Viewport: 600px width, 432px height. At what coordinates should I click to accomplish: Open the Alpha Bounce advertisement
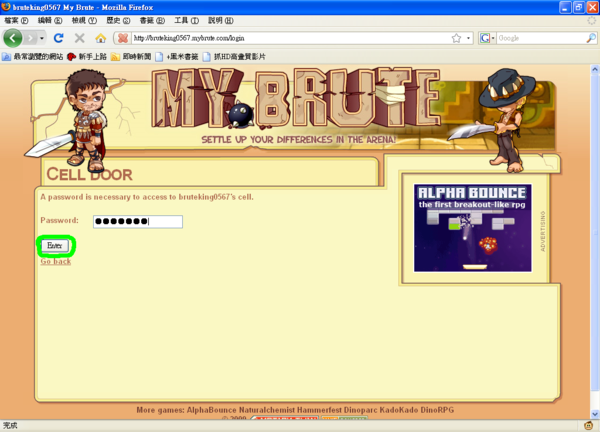pos(473,228)
